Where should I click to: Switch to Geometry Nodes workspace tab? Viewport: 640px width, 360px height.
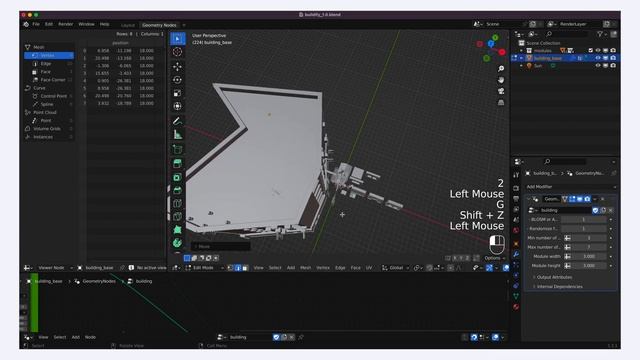[159, 25]
